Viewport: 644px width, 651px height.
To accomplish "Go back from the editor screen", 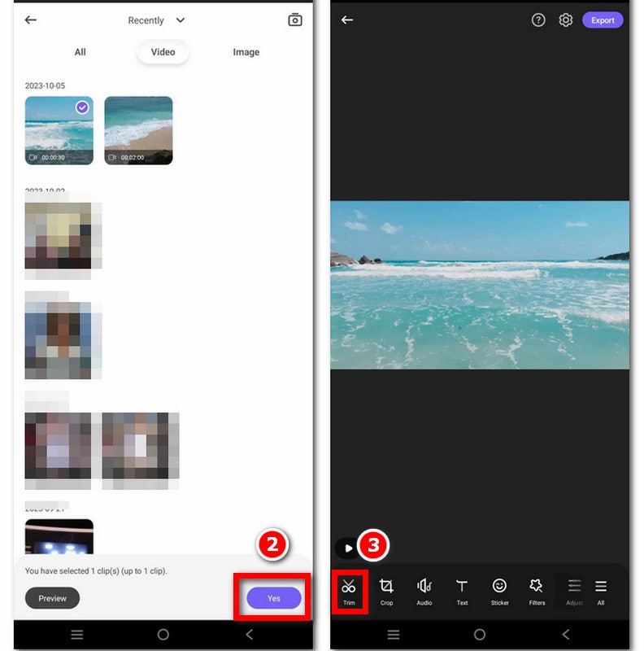I will 347,20.
